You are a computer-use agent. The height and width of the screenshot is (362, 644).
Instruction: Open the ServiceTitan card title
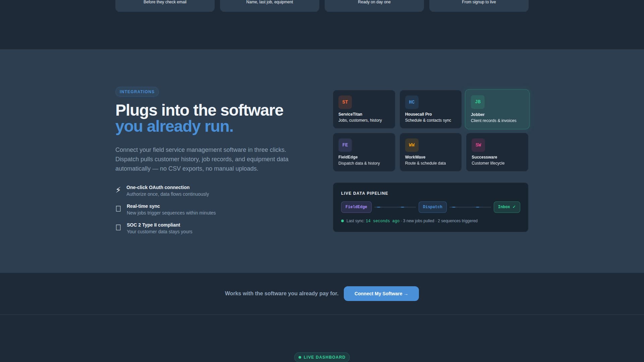click(x=350, y=114)
